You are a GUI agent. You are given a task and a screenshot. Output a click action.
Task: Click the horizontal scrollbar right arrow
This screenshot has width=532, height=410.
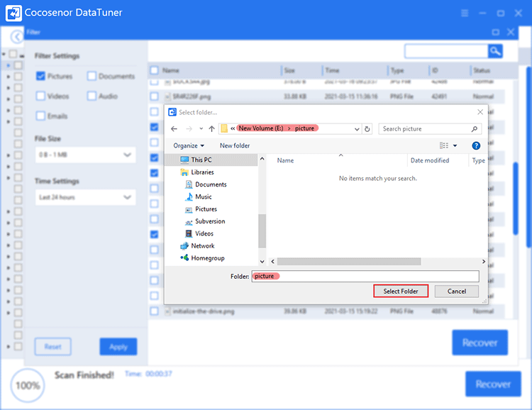484,261
